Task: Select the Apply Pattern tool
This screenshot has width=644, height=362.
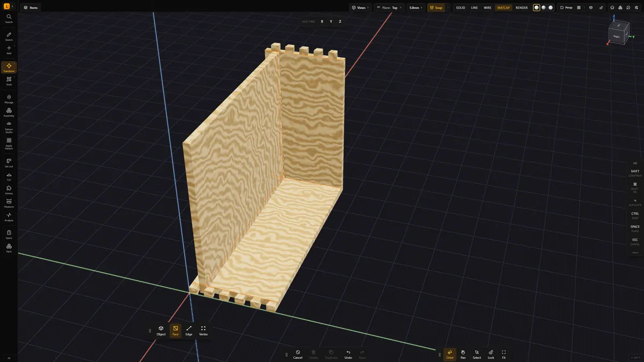Action: (x=9, y=143)
